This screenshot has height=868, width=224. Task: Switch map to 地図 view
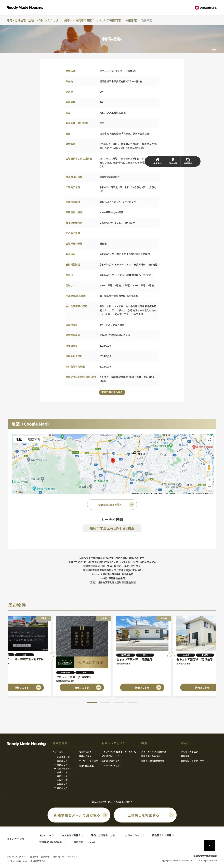pos(19,439)
